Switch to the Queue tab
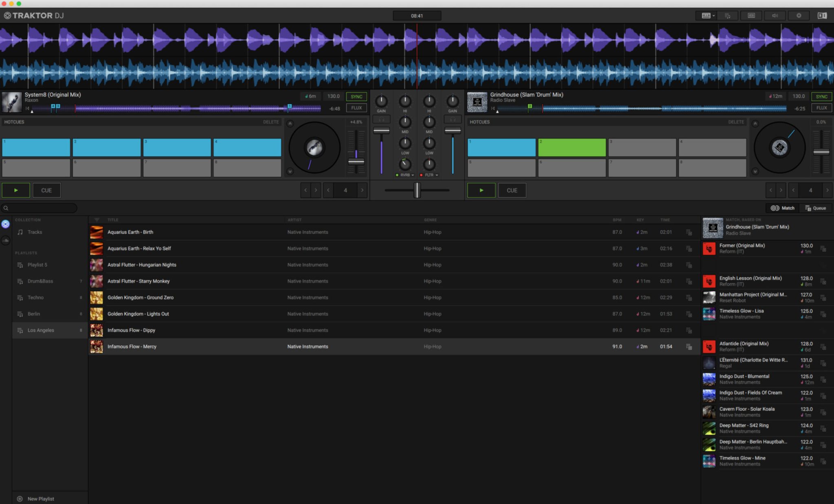The height and width of the screenshot is (504, 834). [816, 208]
